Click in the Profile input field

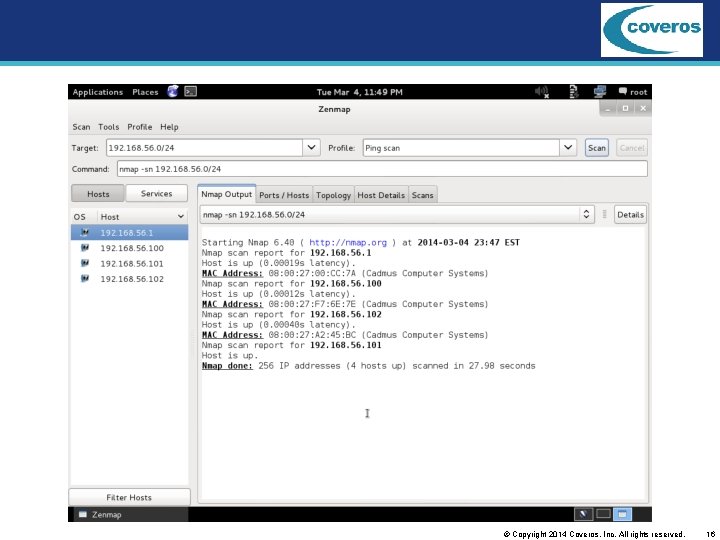click(x=461, y=148)
